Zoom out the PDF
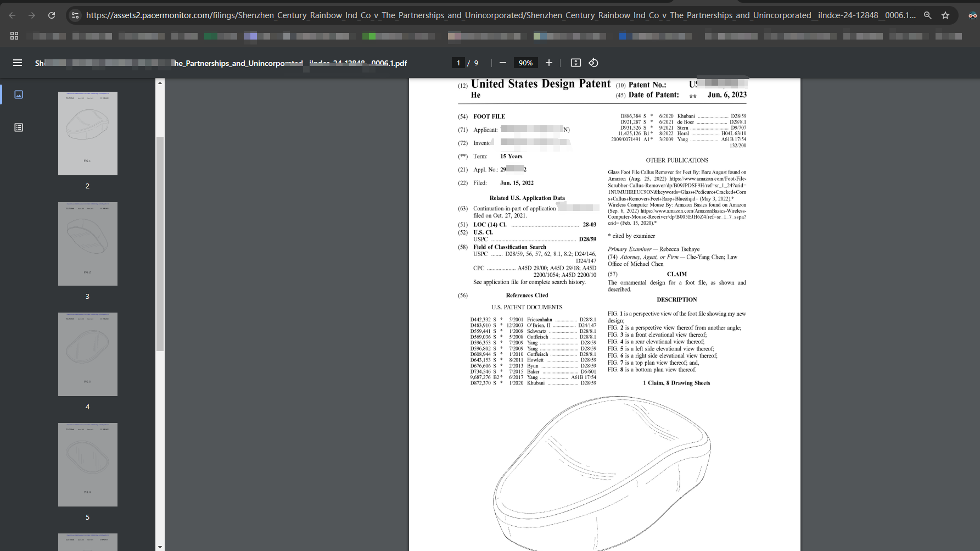The image size is (980, 551). tap(502, 63)
